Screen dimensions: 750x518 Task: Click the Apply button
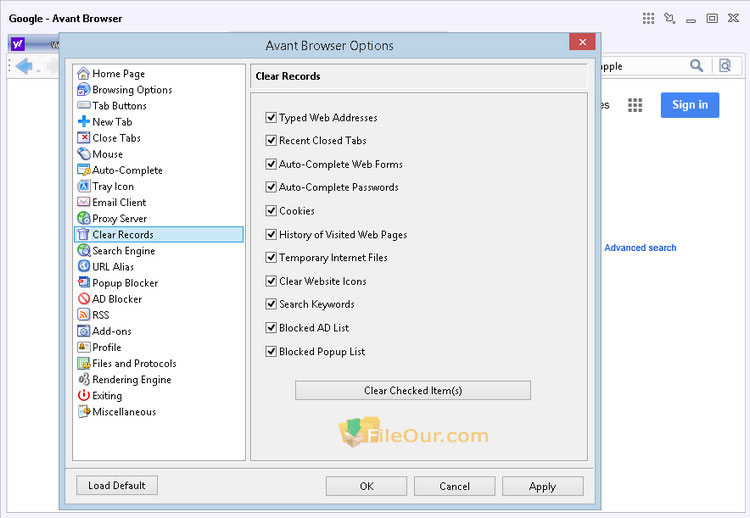542,486
